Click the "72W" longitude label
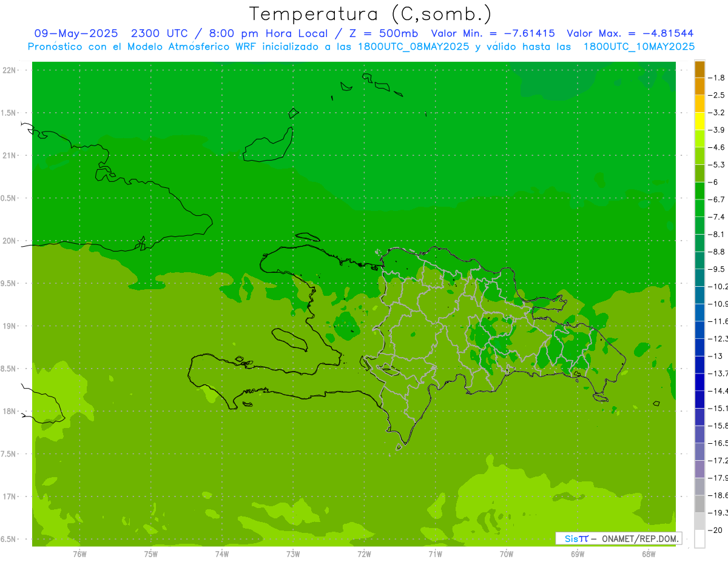The width and height of the screenshot is (728, 562). (364, 554)
